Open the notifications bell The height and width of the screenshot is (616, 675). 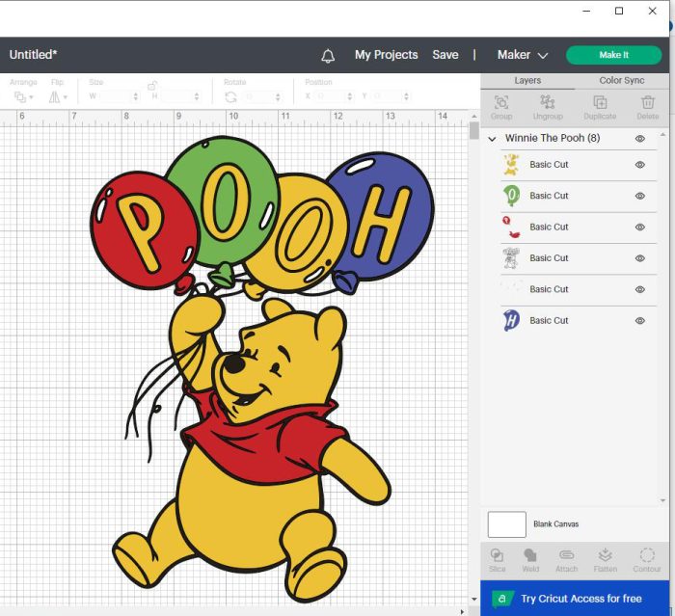(328, 56)
